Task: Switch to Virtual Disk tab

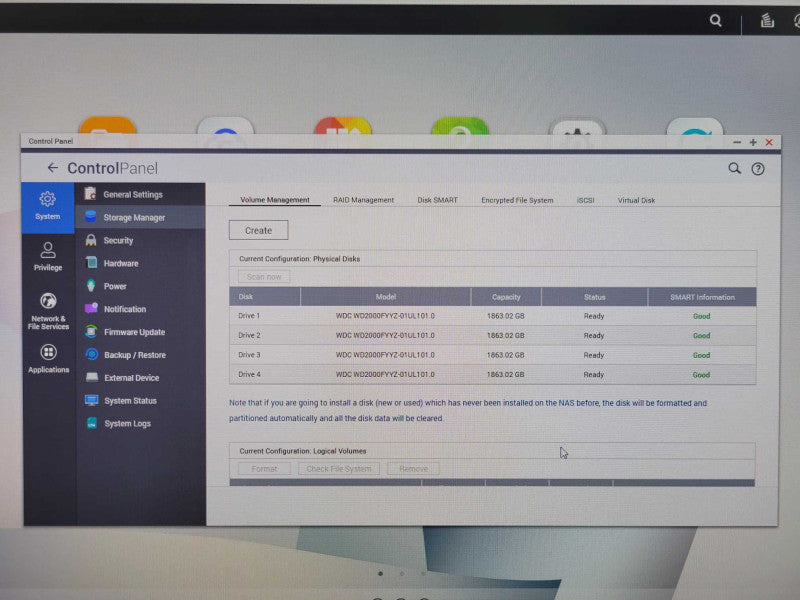Action: pos(636,200)
